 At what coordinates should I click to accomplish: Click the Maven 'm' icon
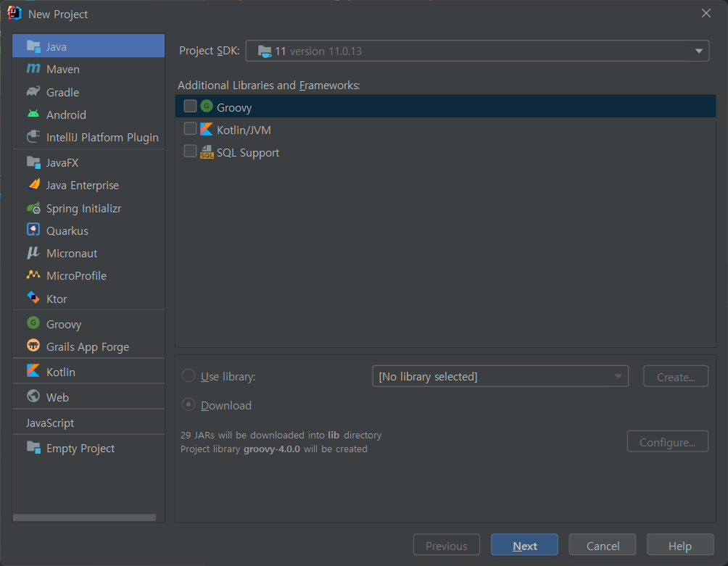pyautogui.click(x=33, y=68)
